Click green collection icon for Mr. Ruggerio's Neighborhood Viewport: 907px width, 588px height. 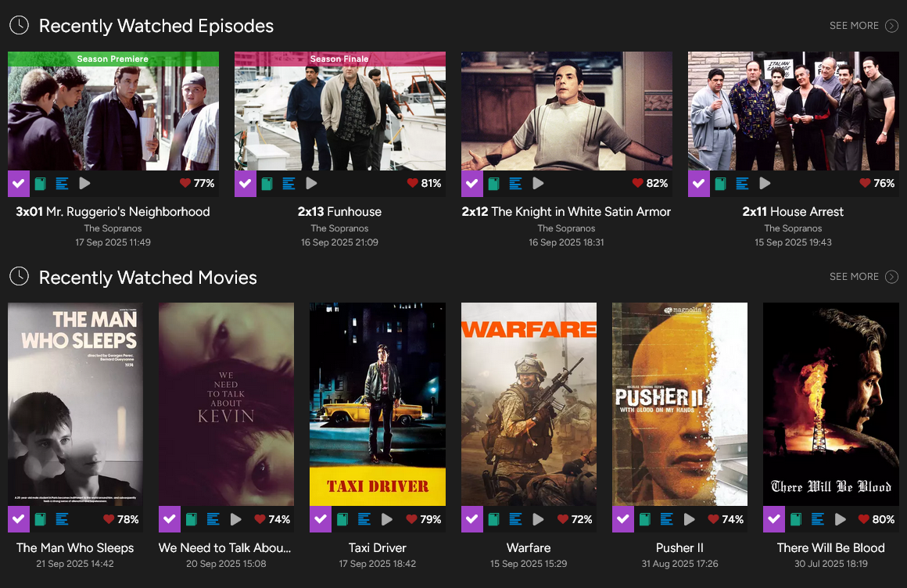pyautogui.click(x=41, y=184)
